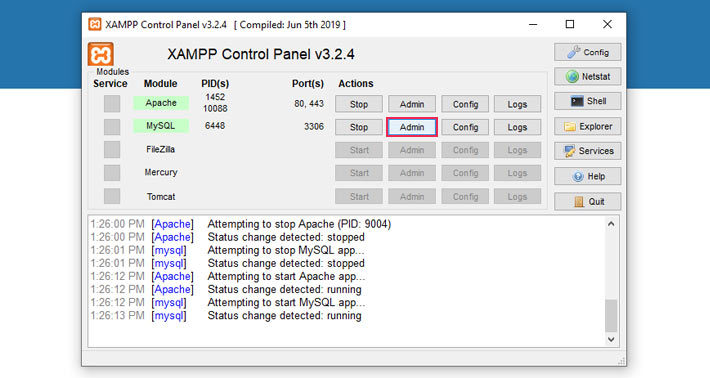Click MySQL PID 6448 value
The width and height of the screenshot is (710, 378).
(215, 126)
